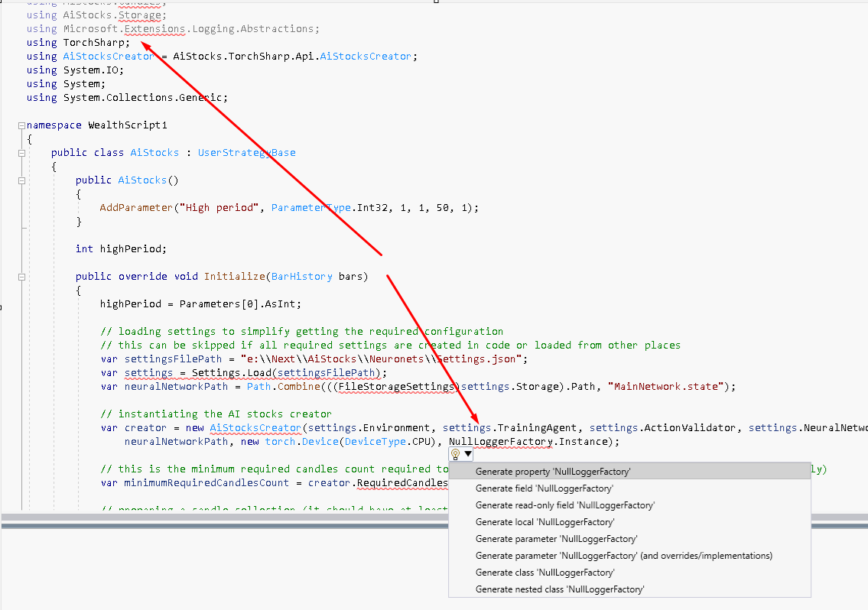The height and width of the screenshot is (610, 868).
Task: Collapse the Initialize method block
Action: coord(21,277)
